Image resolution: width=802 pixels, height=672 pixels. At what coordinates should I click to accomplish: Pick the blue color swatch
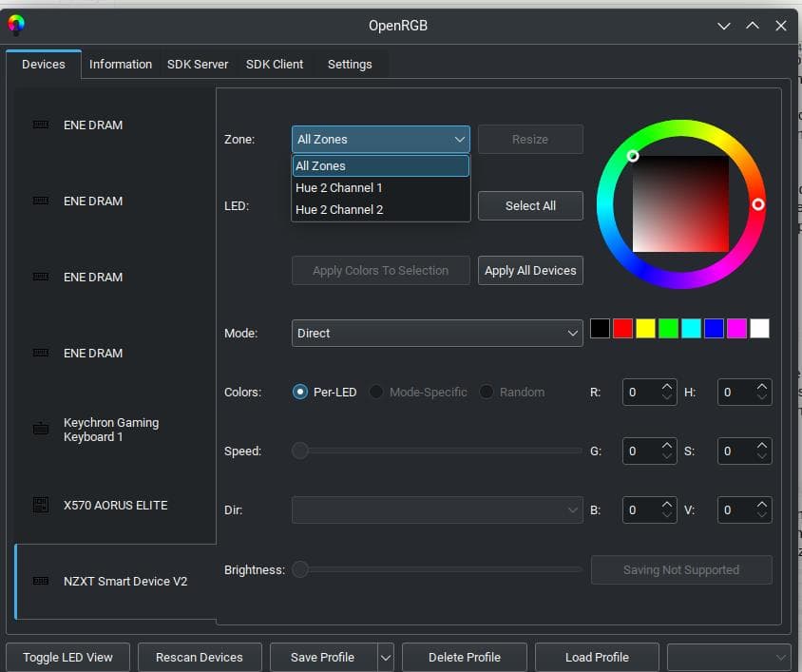714,328
